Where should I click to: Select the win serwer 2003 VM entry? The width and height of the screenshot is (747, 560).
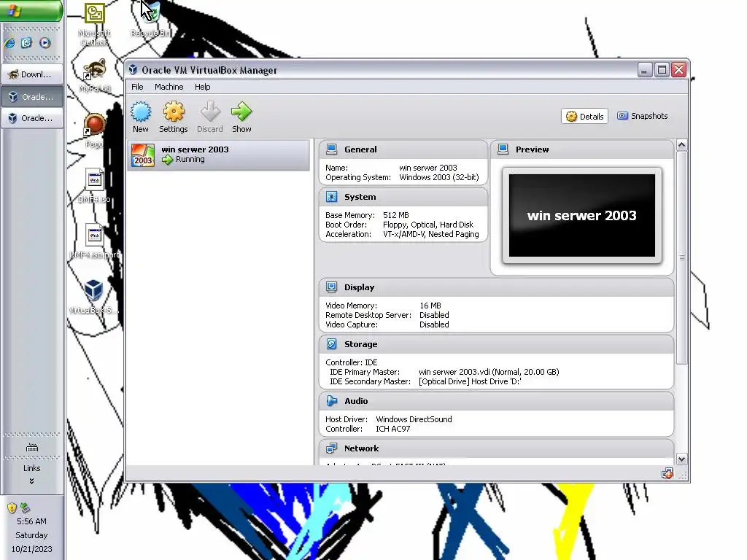(x=219, y=155)
